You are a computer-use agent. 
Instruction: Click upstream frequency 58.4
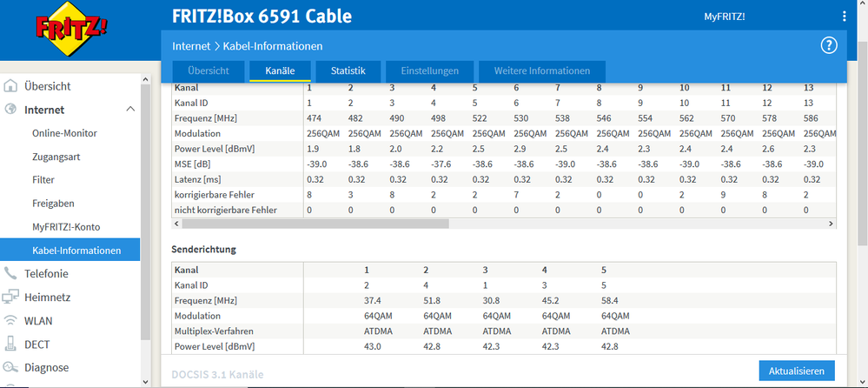point(609,300)
